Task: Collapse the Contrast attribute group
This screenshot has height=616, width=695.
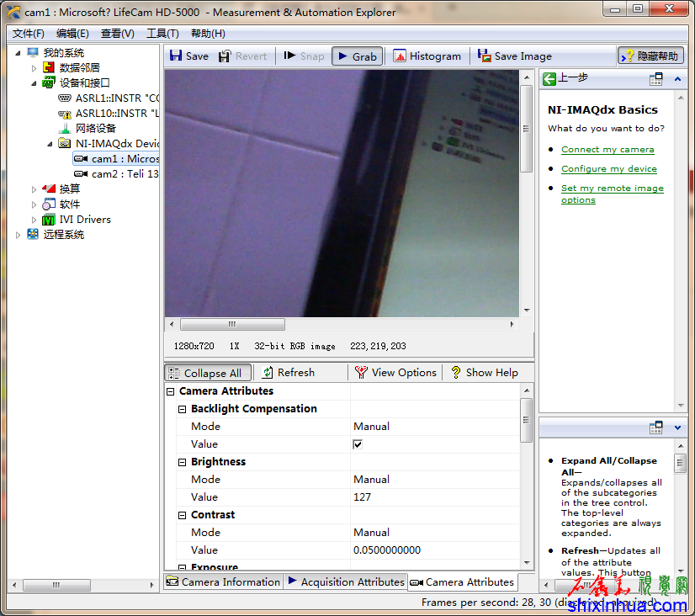Action: [183, 515]
